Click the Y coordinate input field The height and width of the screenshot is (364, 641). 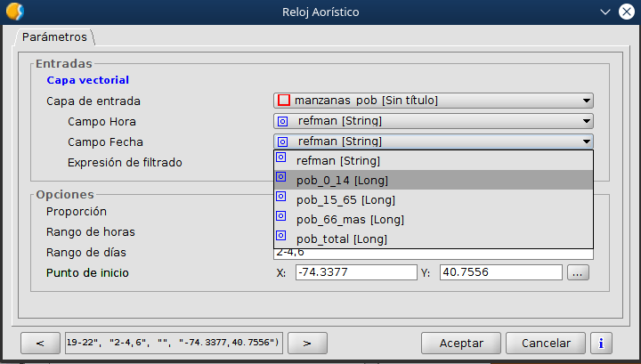click(501, 273)
